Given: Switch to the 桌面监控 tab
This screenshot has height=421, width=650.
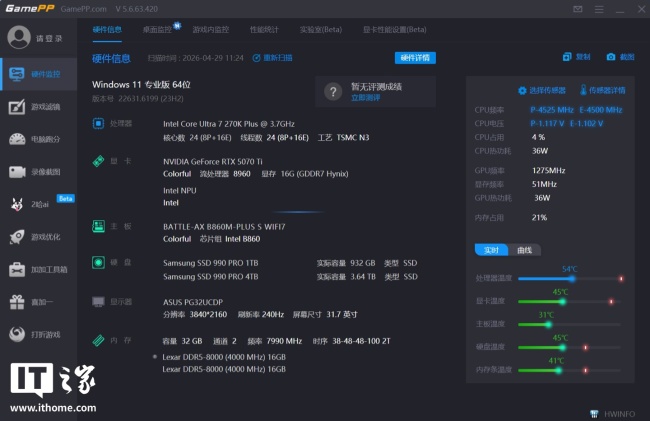Looking at the screenshot, I should coord(157,29).
